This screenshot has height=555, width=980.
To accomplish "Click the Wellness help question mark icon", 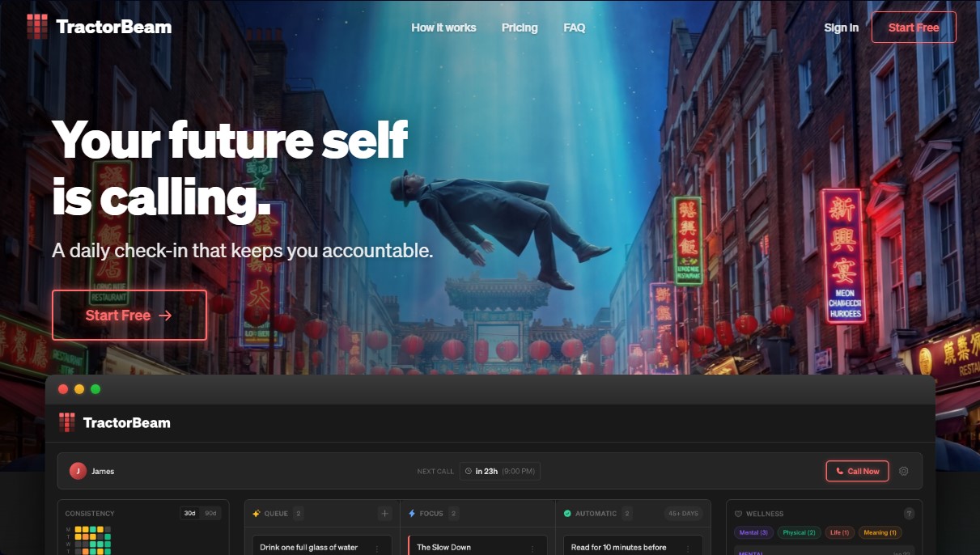I will coord(909,513).
